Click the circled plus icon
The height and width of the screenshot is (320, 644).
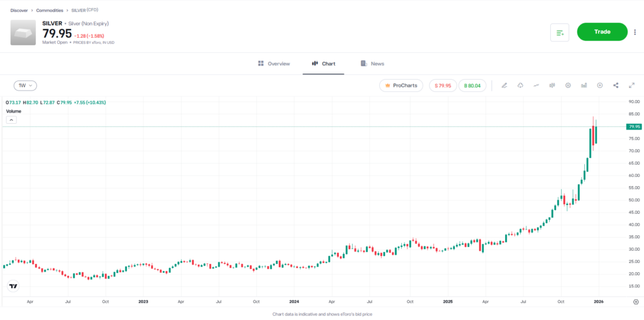coord(600,86)
